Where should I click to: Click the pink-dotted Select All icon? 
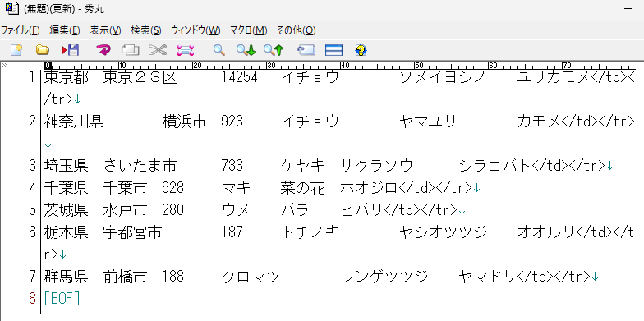tap(186, 51)
